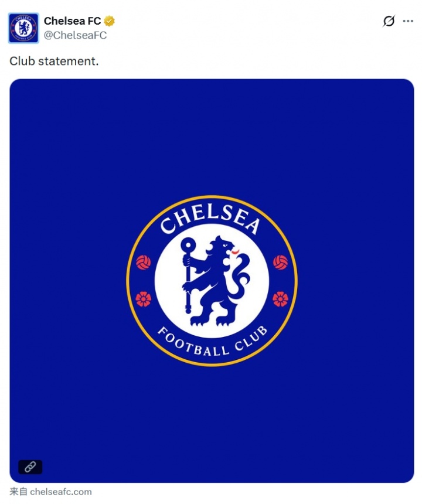Open the Chelsea FC display name
Screen dimensions: 422x504
[x=72, y=21]
